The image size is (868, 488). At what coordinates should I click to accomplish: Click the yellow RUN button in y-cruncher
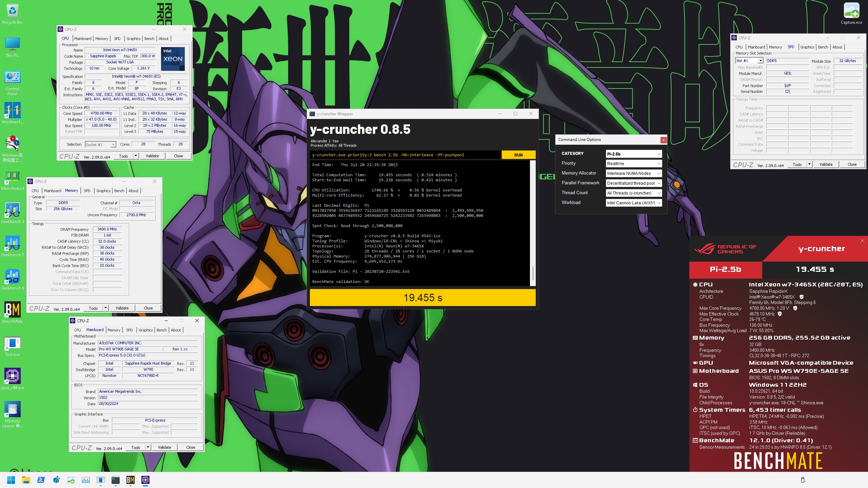[518, 155]
